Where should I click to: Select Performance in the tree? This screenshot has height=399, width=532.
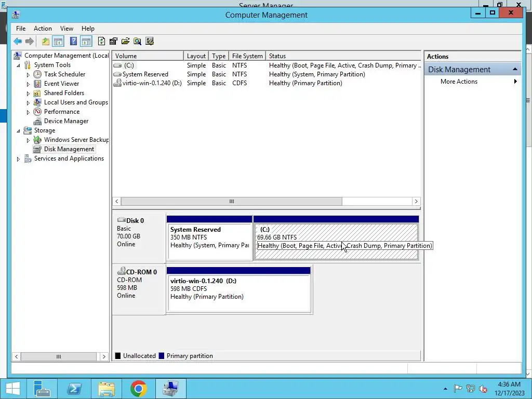(x=62, y=112)
